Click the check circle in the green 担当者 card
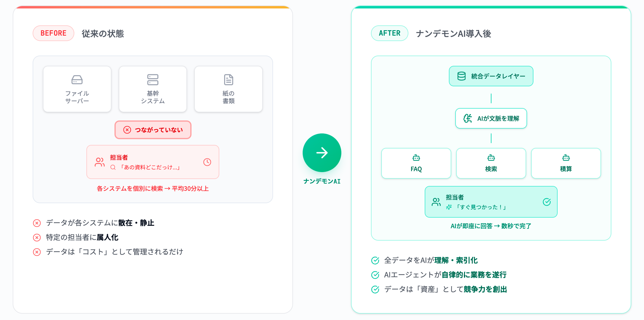The image size is (644, 320). tap(547, 202)
